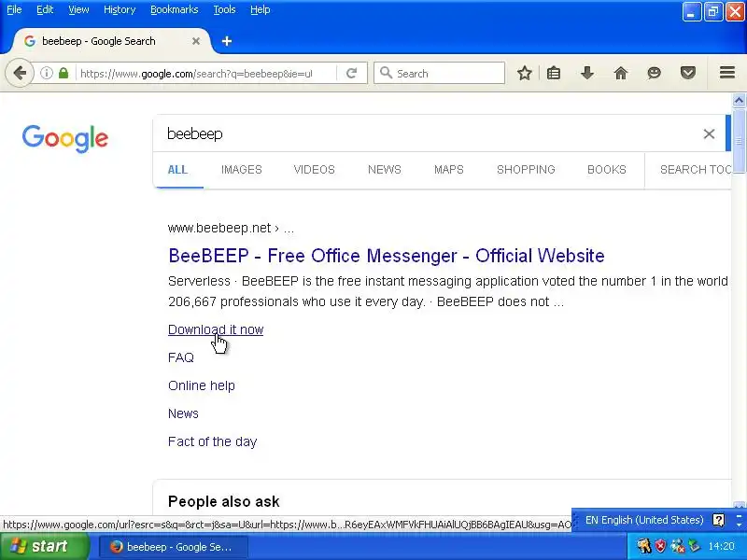Open the Help menu
The height and width of the screenshot is (560, 747).
coord(261,9)
